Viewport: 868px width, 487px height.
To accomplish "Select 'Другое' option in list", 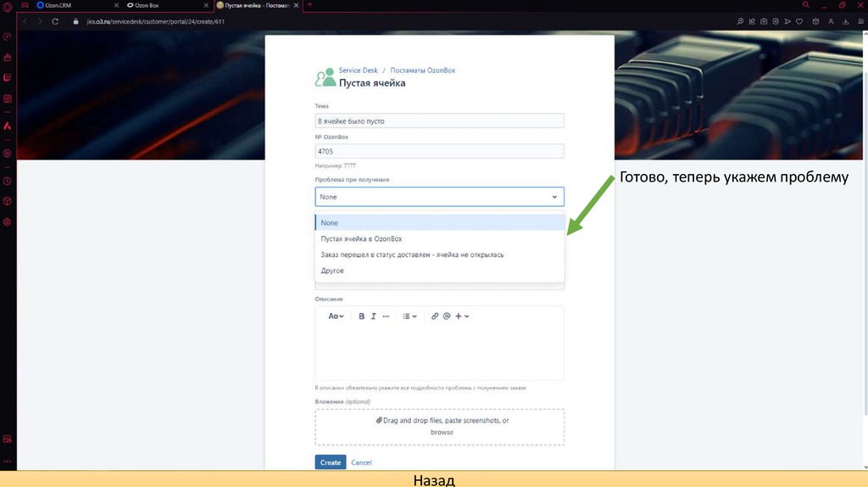I will tap(440, 271).
